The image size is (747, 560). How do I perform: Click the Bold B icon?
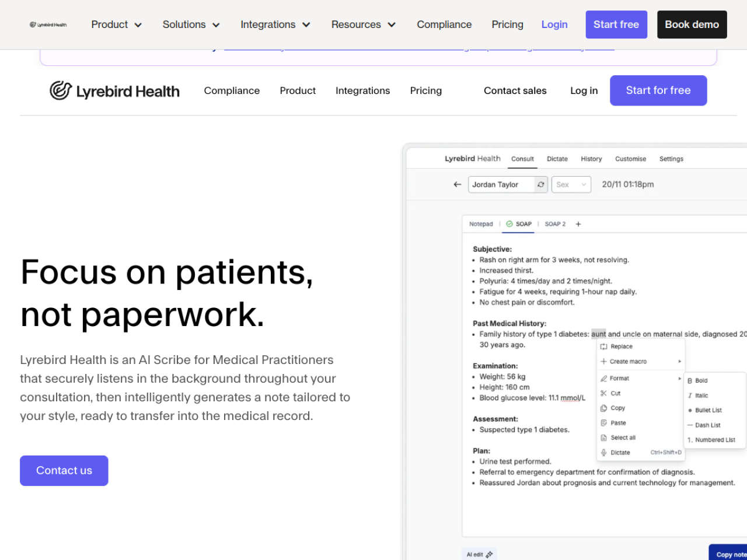click(x=690, y=380)
